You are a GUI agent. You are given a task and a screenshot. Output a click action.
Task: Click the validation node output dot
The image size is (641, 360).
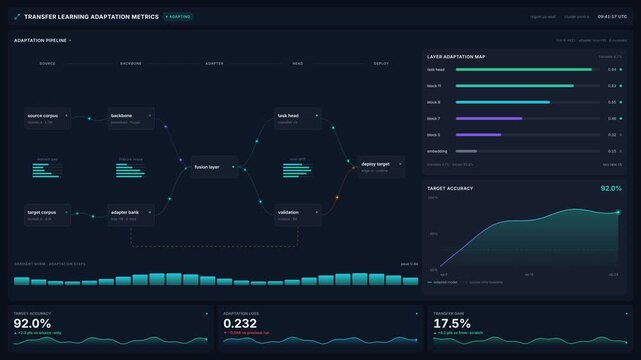pos(316,212)
